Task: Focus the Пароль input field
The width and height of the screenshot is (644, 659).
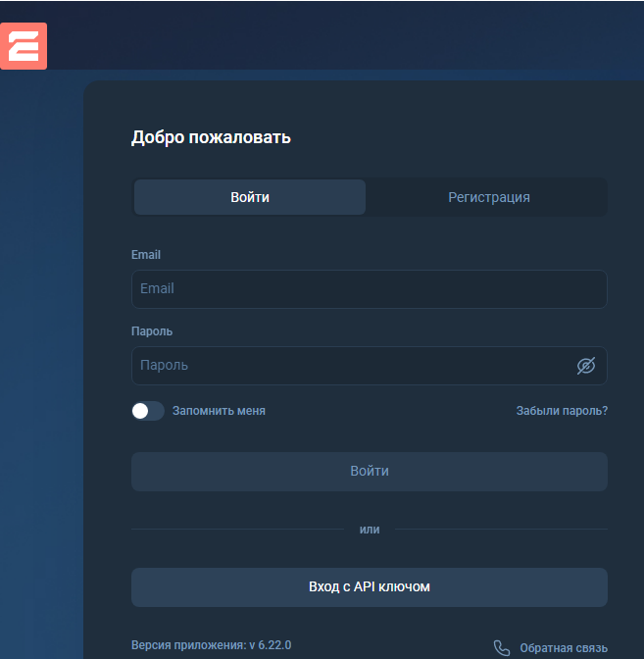Action: (x=353, y=366)
